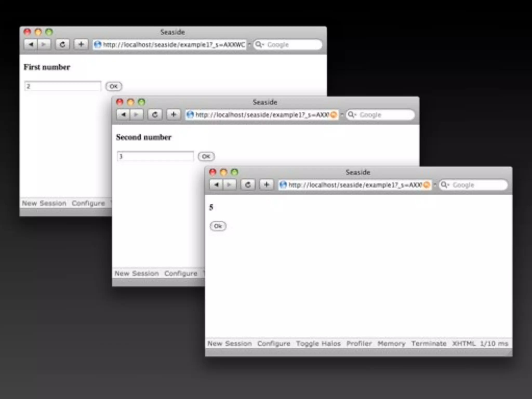Click the address bar of the First number window
The image size is (532, 399).
pos(169,45)
